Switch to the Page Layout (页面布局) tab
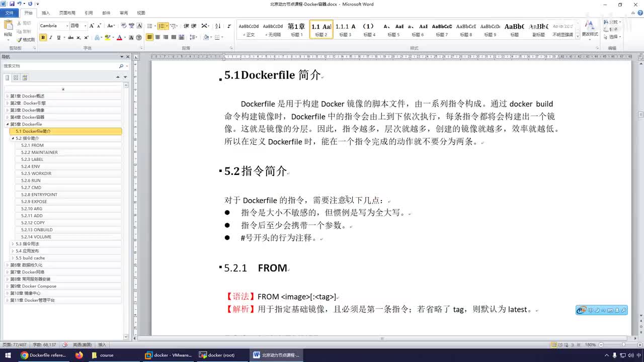This screenshot has width=644, height=362. (x=67, y=13)
